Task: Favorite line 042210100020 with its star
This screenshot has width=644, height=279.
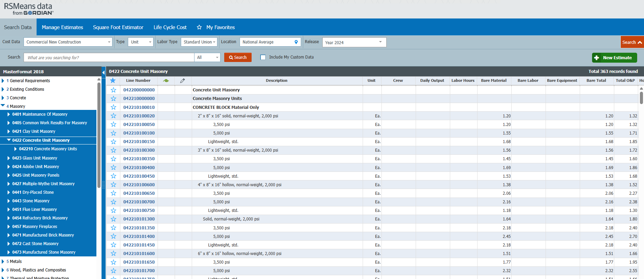Action: [x=113, y=116]
